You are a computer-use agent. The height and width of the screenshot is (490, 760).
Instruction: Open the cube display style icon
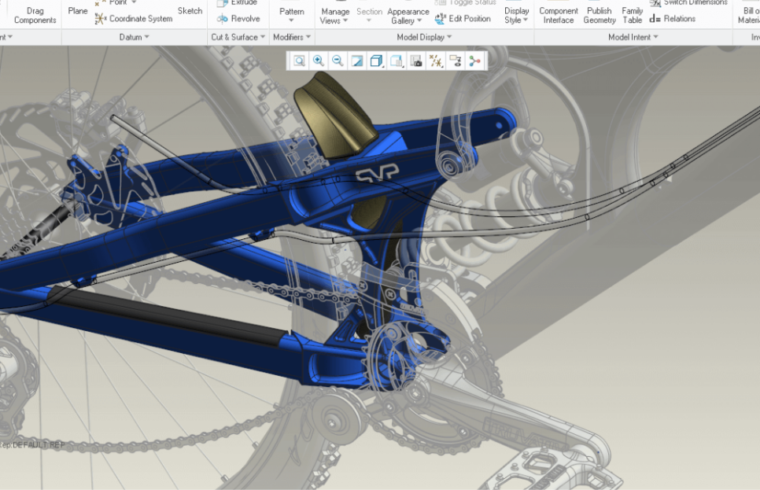[x=377, y=61]
